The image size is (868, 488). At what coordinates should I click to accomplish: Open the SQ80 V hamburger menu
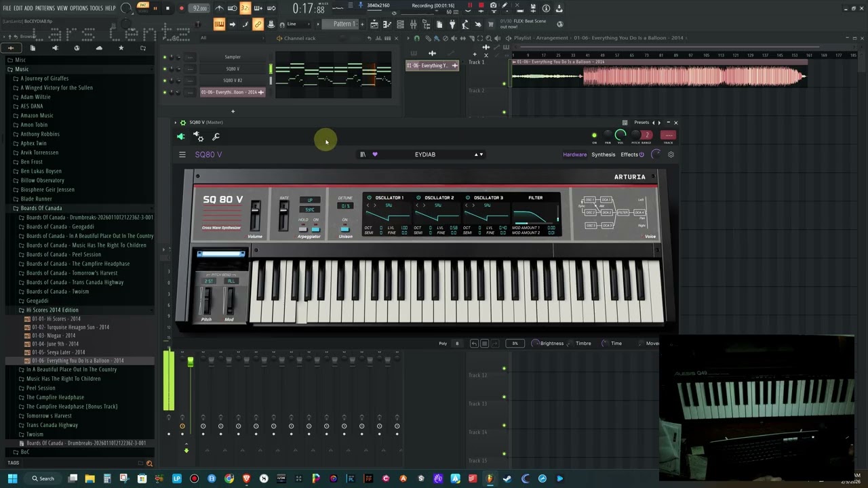(x=182, y=155)
